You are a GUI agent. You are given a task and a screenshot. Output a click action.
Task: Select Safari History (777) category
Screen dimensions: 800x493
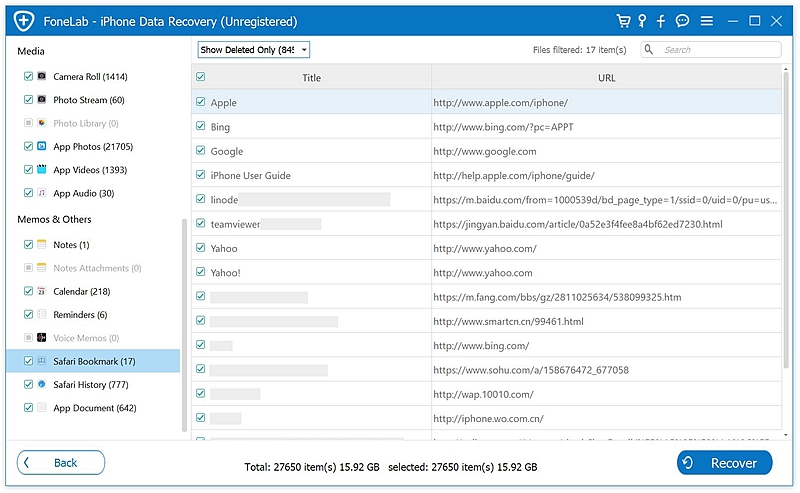tap(91, 384)
